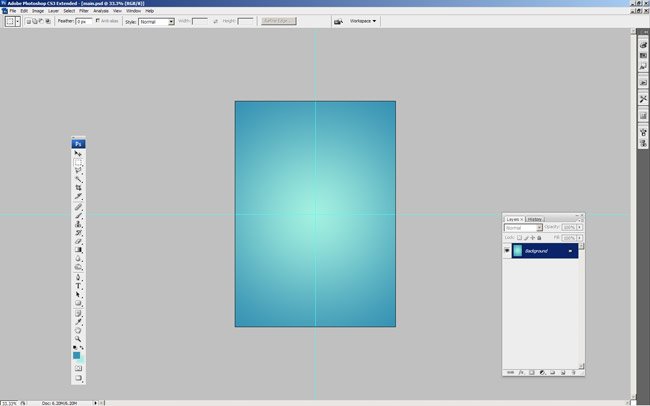Viewport: 650px width, 406px height.
Task: Select the Blur tool
Action: [x=78, y=258]
